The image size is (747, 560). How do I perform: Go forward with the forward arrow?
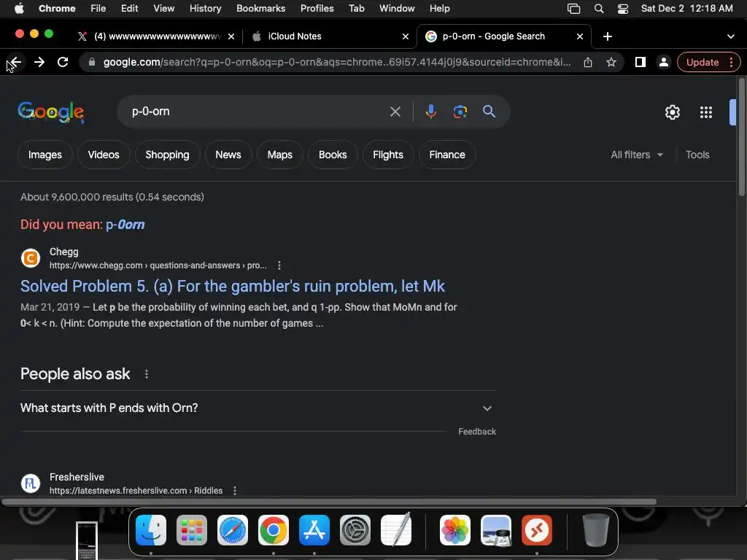(39, 62)
